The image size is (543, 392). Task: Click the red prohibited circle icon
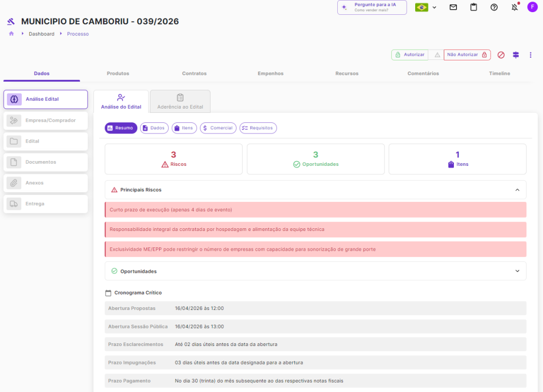coord(501,55)
